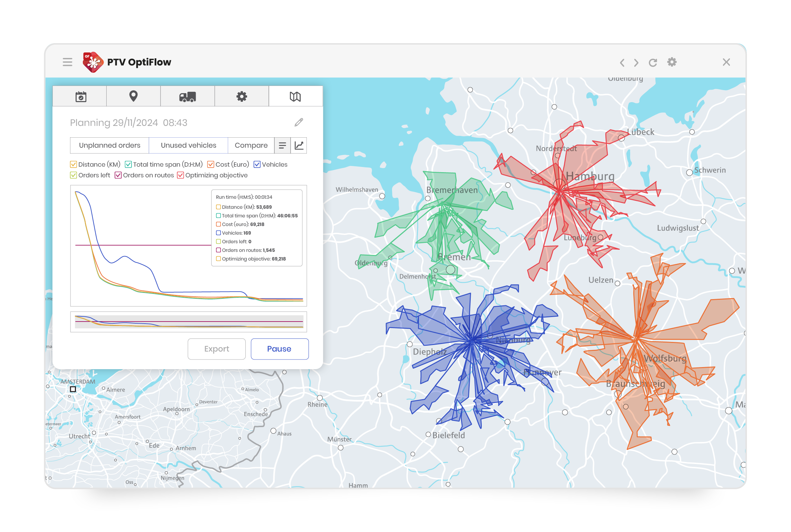The height and width of the screenshot is (532, 791).
Task: Open the Unplanned orders tab
Action: tap(109, 145)
